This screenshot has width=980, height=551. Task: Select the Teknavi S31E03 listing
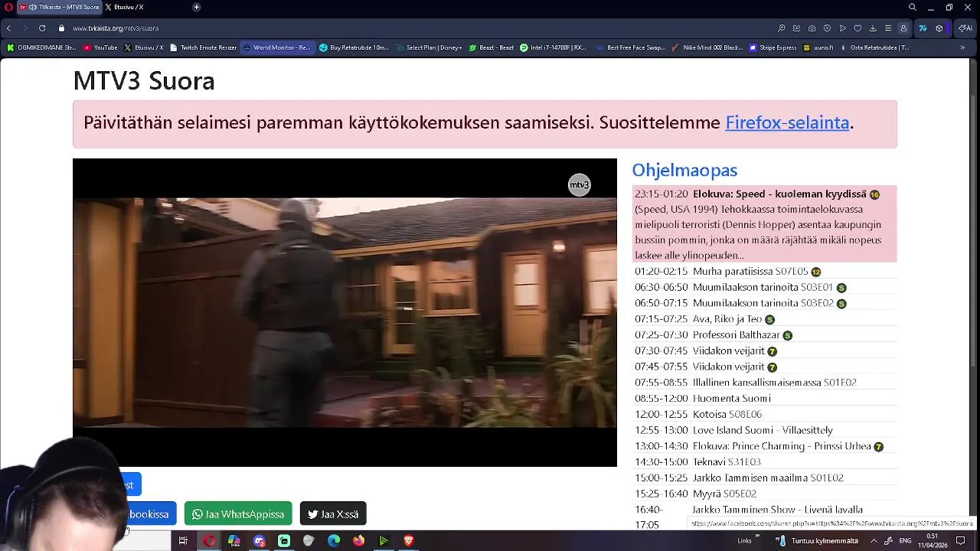pos(764,462)
